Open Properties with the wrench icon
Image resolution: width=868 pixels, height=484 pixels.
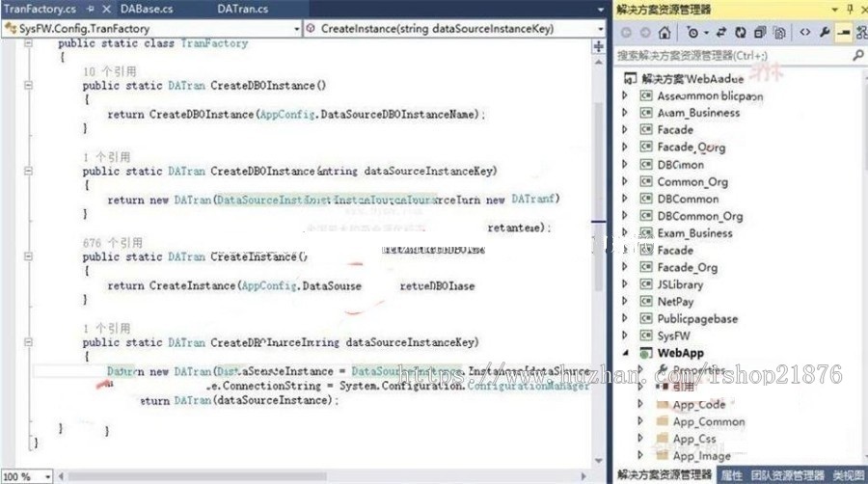point(825,33)
